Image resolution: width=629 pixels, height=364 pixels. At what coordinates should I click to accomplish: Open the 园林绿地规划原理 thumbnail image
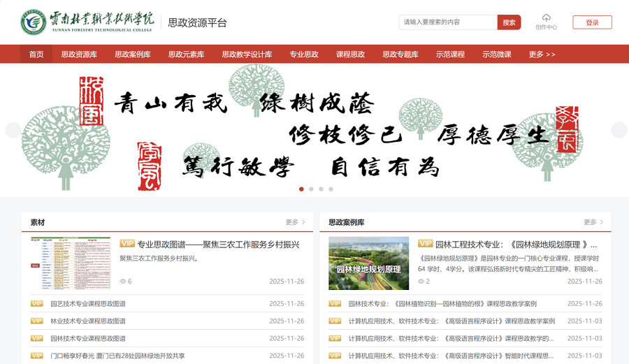coord(368,263)
